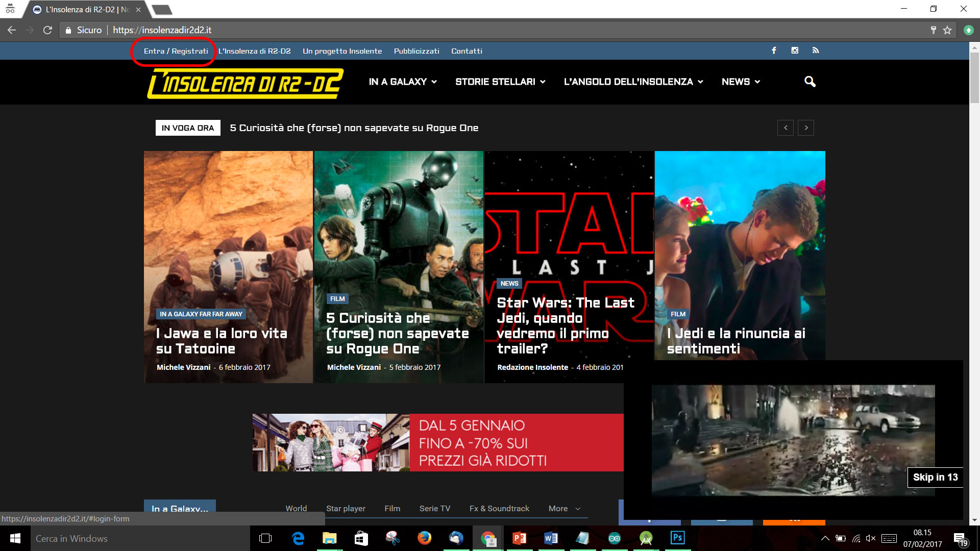Click Cerca in Windows search box
980x551 pixels.
coord(140,538)
